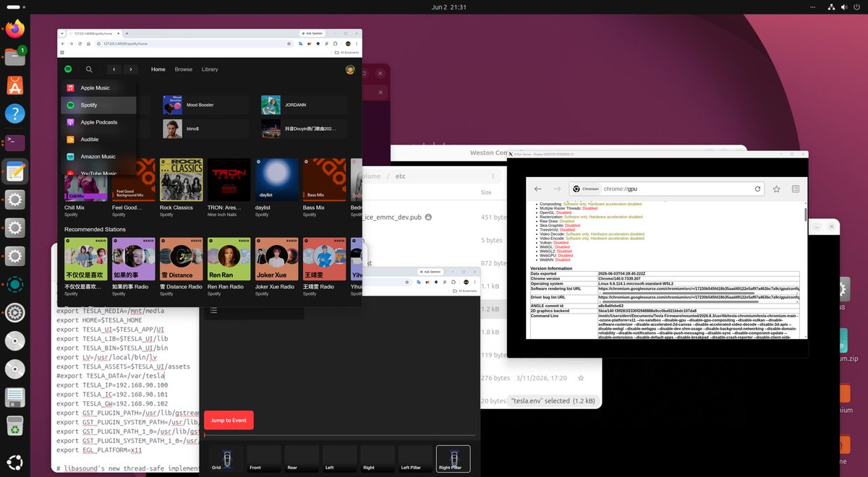The image size is (868, 477).
Task: Bookmark chrome://gpu with the star icon
Action: (776, 189)
